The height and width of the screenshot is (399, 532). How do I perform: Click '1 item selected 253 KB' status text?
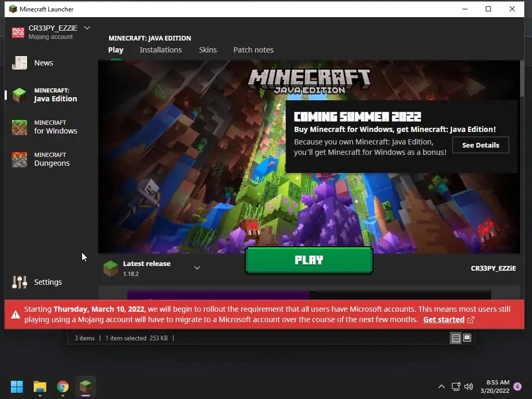[137, 338]
